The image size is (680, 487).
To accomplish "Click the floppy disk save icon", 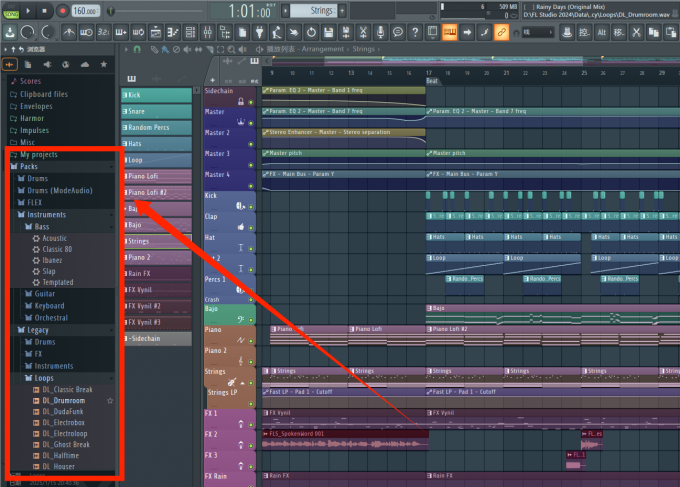I will 328,32.
